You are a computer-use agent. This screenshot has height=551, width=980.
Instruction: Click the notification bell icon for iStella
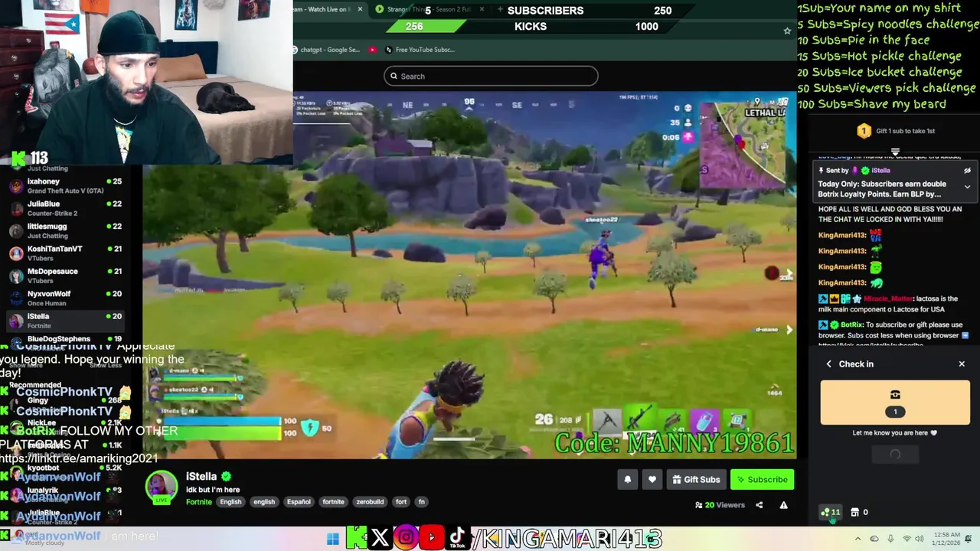pos(627,480)
